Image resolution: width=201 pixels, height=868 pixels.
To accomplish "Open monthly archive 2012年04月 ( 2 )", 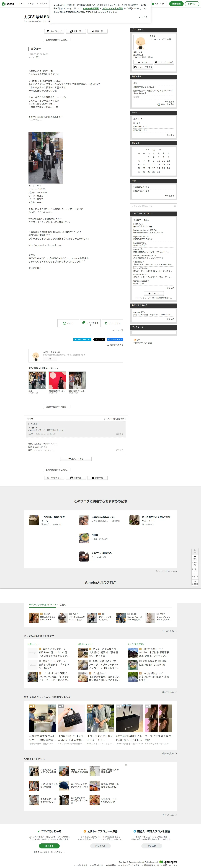I will point(141,187).
